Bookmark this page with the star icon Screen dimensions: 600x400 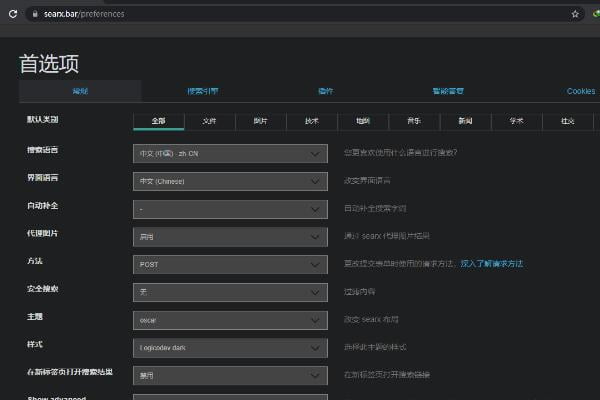575,14
